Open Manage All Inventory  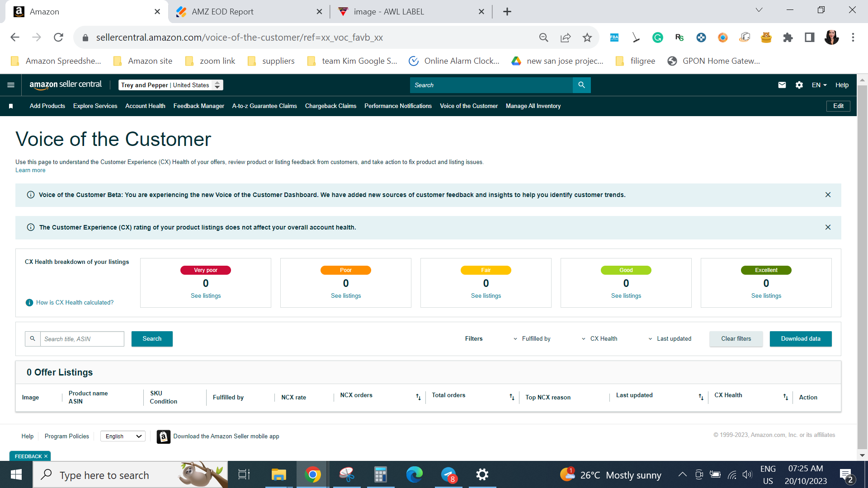[x=533, y=106]
